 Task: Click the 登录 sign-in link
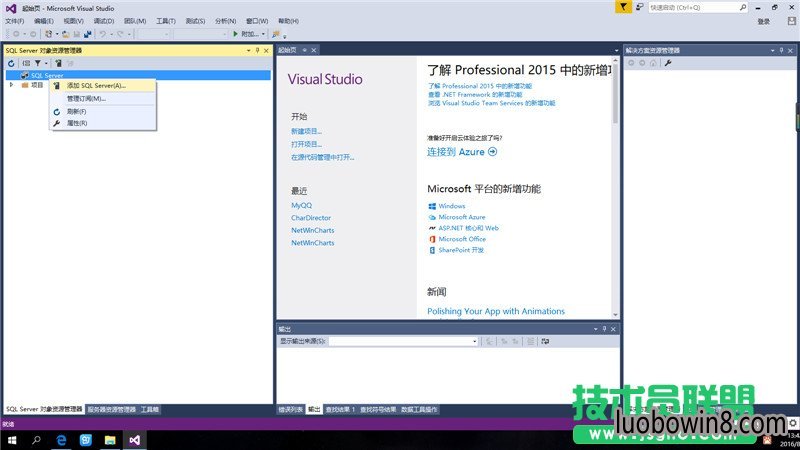tap(763, 21)
